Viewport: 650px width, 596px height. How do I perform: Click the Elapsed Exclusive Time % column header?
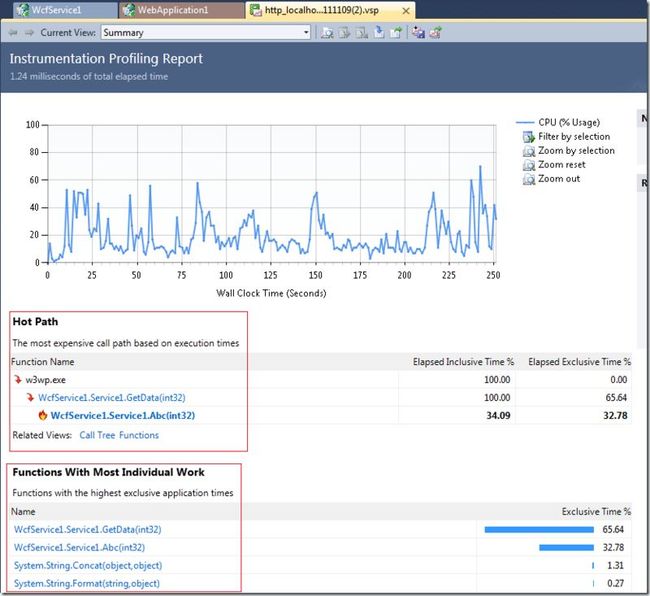580,362
